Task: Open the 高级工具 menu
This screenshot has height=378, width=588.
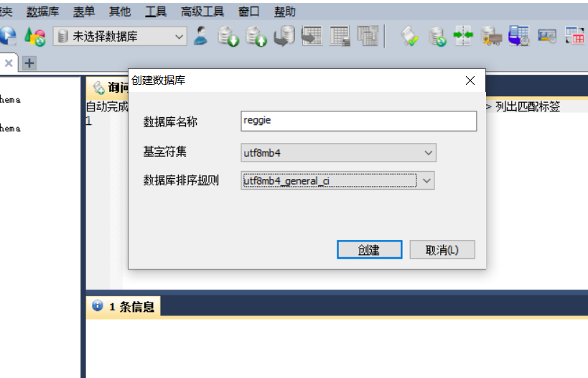Action: click(202, 11)
